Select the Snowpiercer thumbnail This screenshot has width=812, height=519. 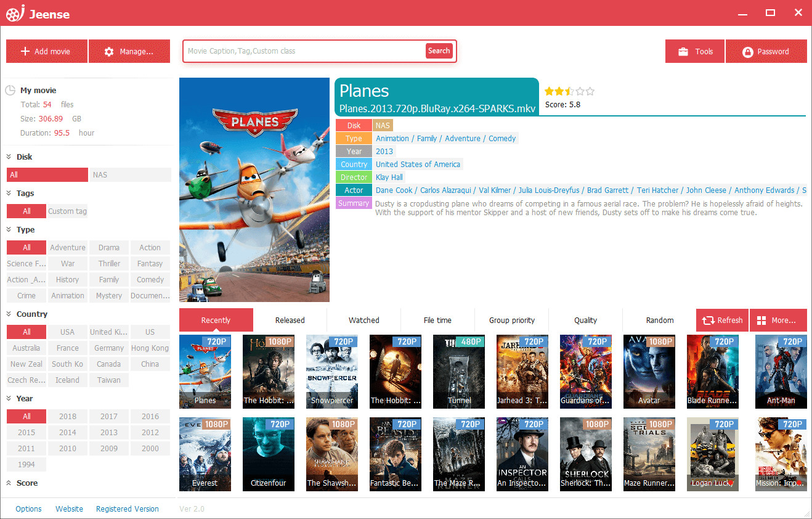[x=332, y=372]
